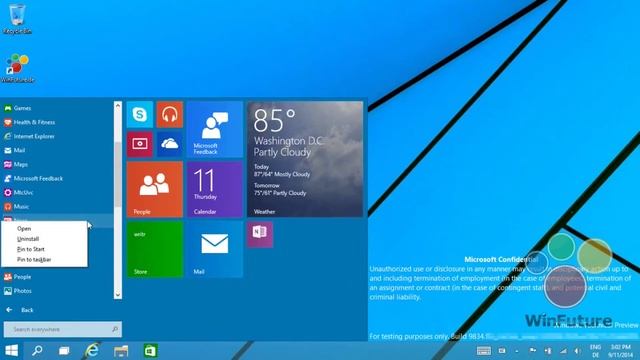Open the OneDrive cloud tile
This screenshot has width=640, height=360.
(x=169, y=144)
